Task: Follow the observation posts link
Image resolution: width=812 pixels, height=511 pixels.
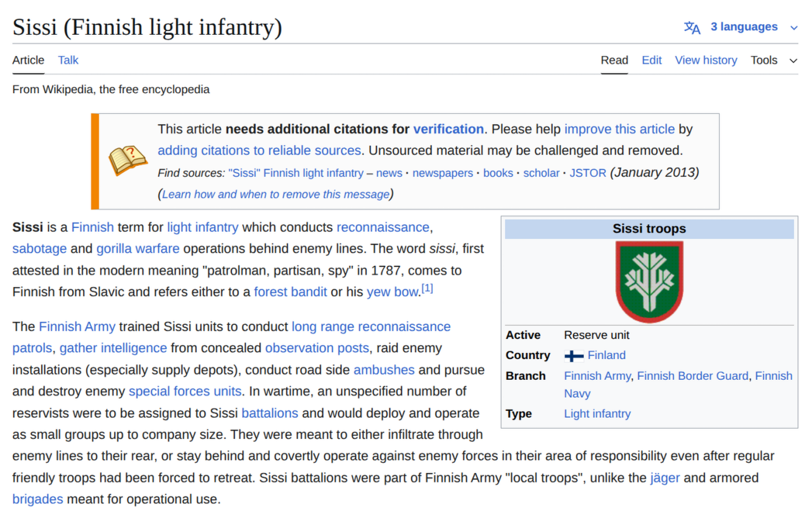Action: point(317,348)
